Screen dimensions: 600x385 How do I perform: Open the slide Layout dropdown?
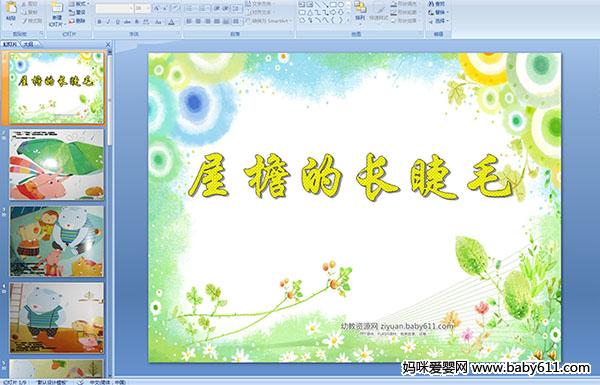[78, 4]
